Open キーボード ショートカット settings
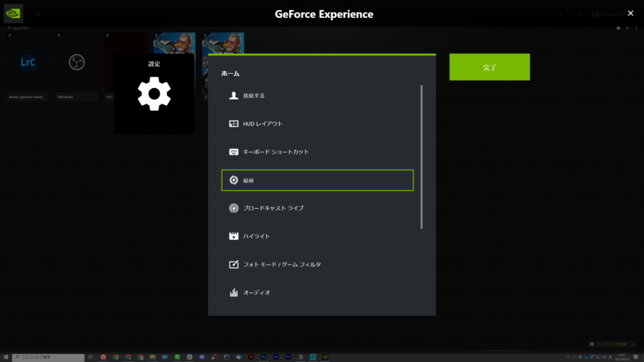The width and height of the screenshot is (644, 362). click(317, 152)
